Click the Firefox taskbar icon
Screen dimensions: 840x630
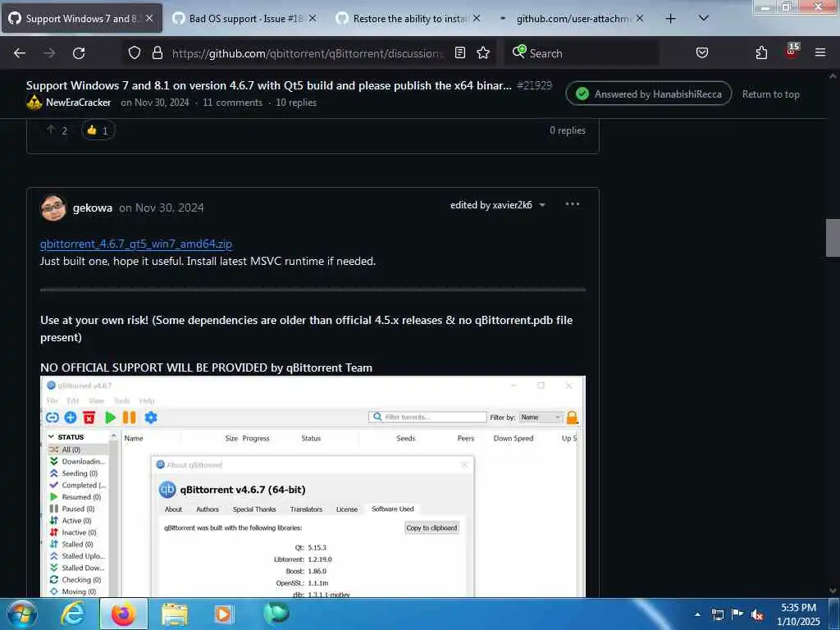(123, 614)
